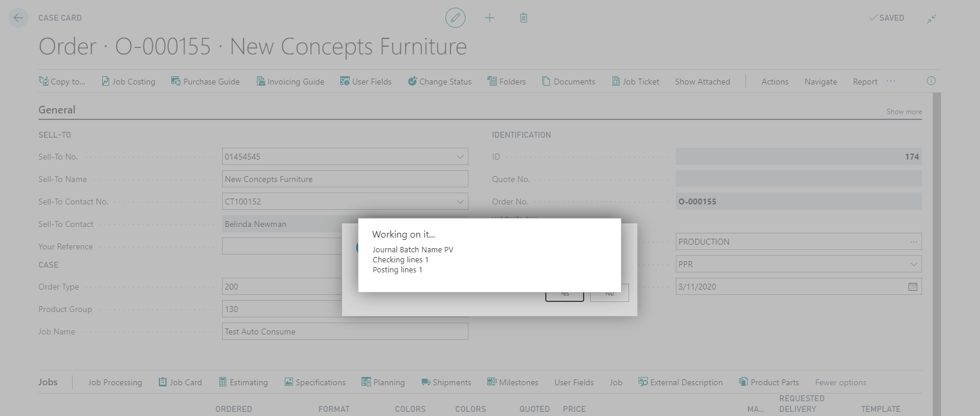This screenshot has width=980, height=416.
Task: Open the calendar picker for 3/11/2020
Action: click(913, 287)
